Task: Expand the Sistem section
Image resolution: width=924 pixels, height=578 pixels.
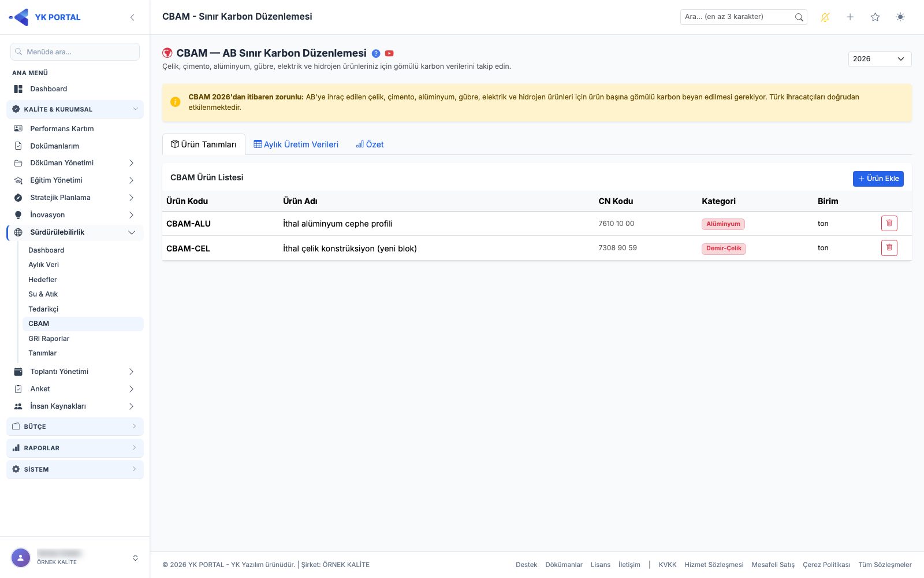Action: (75, 469)
